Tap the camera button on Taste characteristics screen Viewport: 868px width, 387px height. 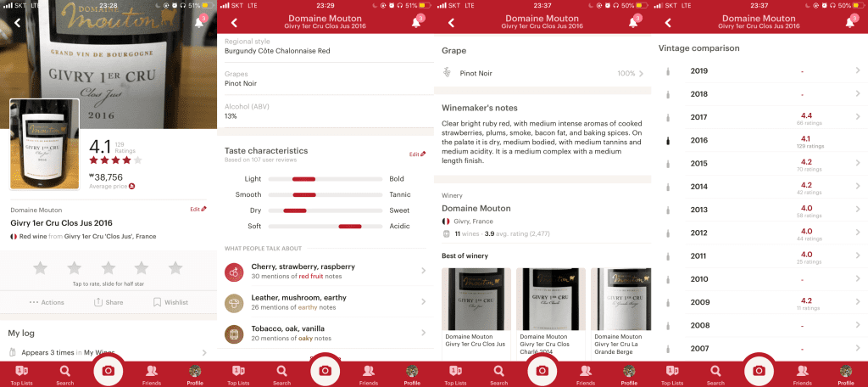pyautogui.click(x=325, y=370)
